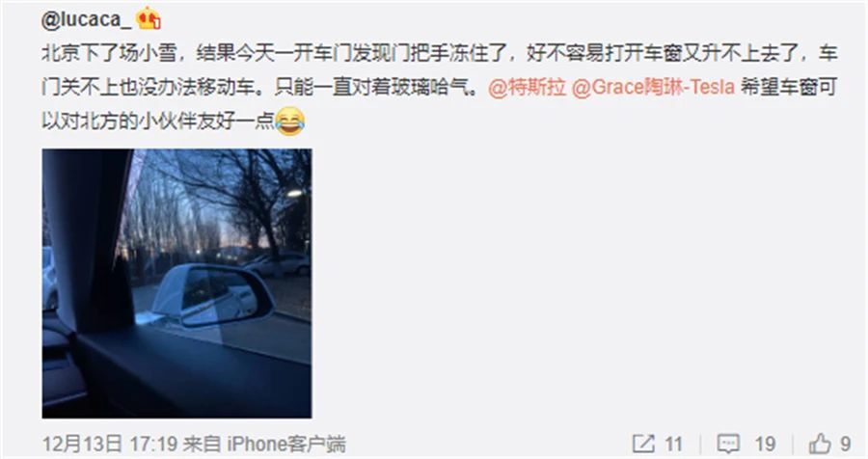Screen dimensions: 868x459
Task: Like the post with thumbs-up icon
Action: [820, 444]
